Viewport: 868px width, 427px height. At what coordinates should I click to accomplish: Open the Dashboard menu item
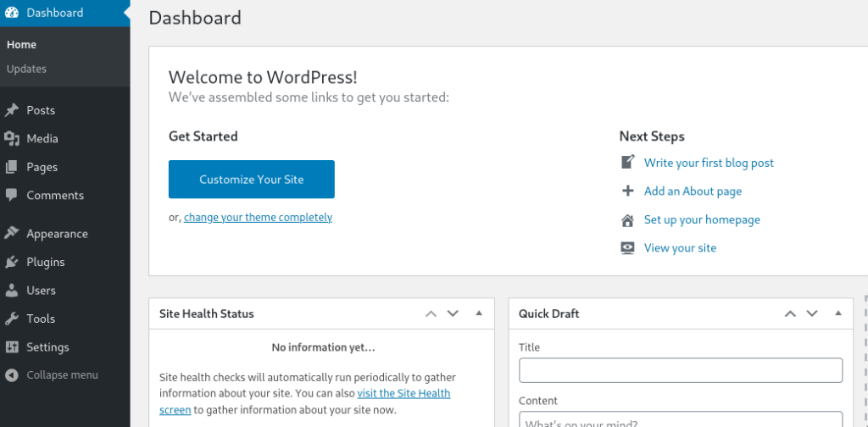(x=64, y=13)
